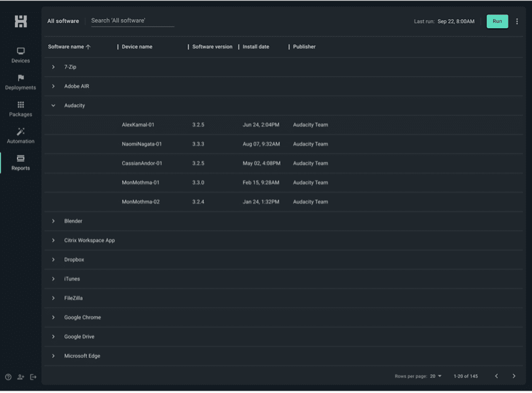532x393 pixels.
Task: Click the 1-20 of 145 page count
Action: (x=466, y=376)
